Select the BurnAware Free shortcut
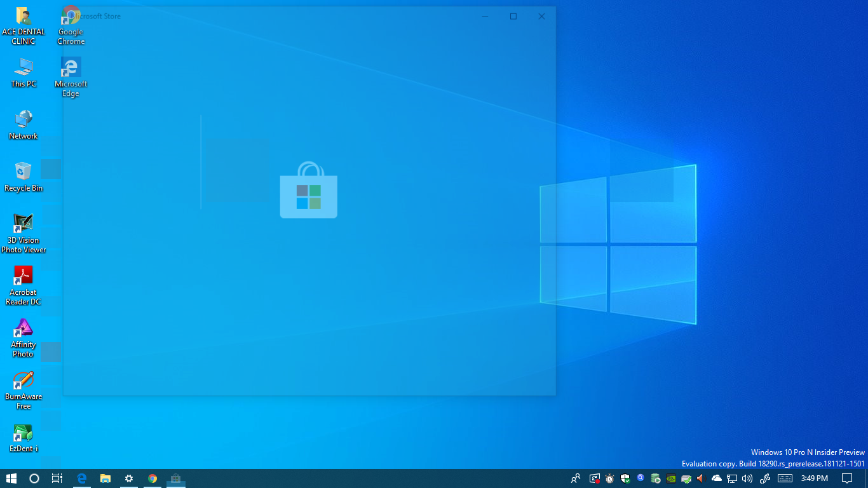 24,390
